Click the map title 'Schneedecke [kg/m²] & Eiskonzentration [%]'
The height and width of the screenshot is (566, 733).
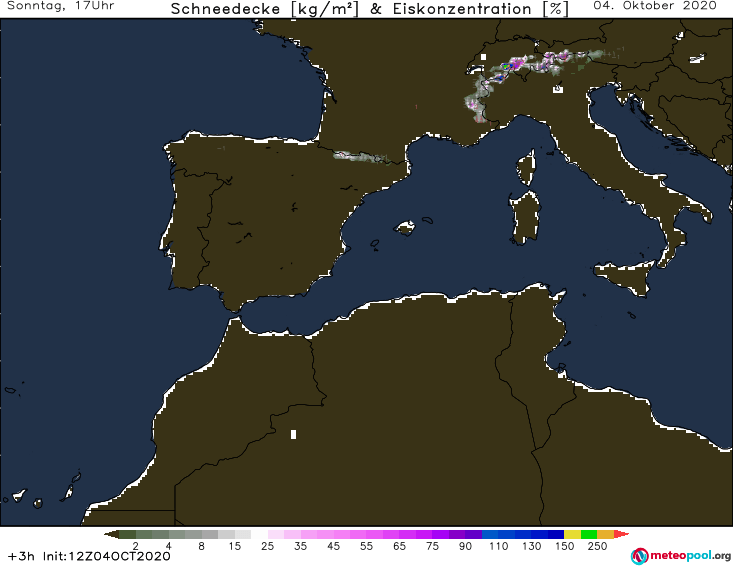(370, 9)
